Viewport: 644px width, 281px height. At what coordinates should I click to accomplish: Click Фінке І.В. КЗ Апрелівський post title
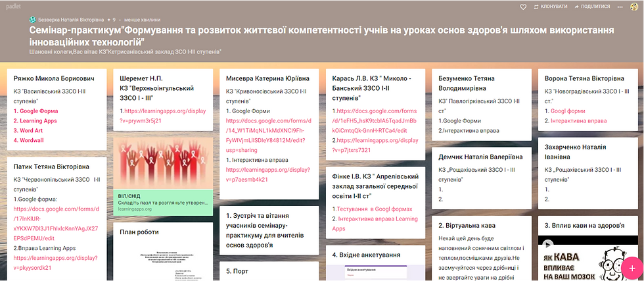(x=375, y=186)
